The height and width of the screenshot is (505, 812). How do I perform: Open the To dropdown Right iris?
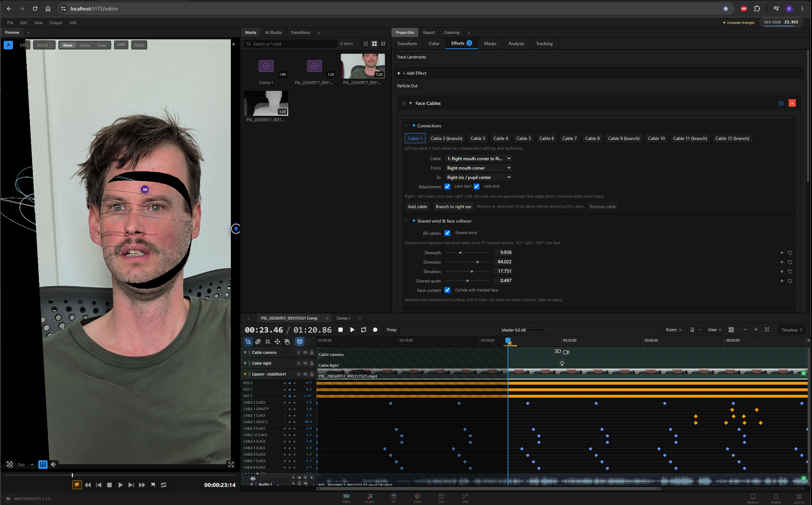478,177
